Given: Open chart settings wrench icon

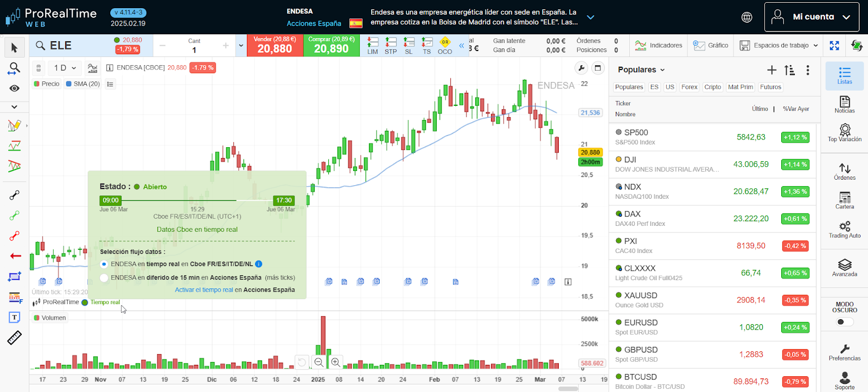Looking at the screenshot, I should click(x=582, y=68).
